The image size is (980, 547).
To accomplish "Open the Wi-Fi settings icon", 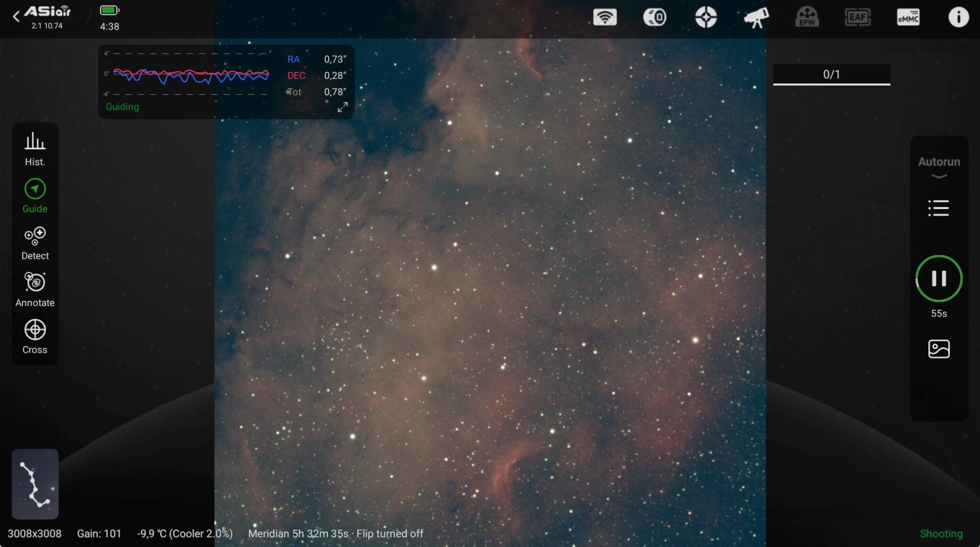I will pyautogui.click(x=605, y=18).
